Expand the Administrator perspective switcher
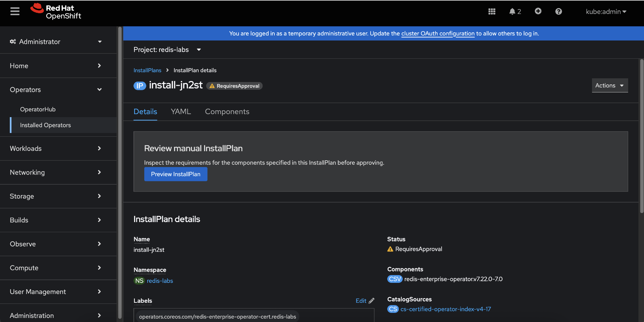Image resolution: width=644 pixels, height=322 pixels. (56, 42)
